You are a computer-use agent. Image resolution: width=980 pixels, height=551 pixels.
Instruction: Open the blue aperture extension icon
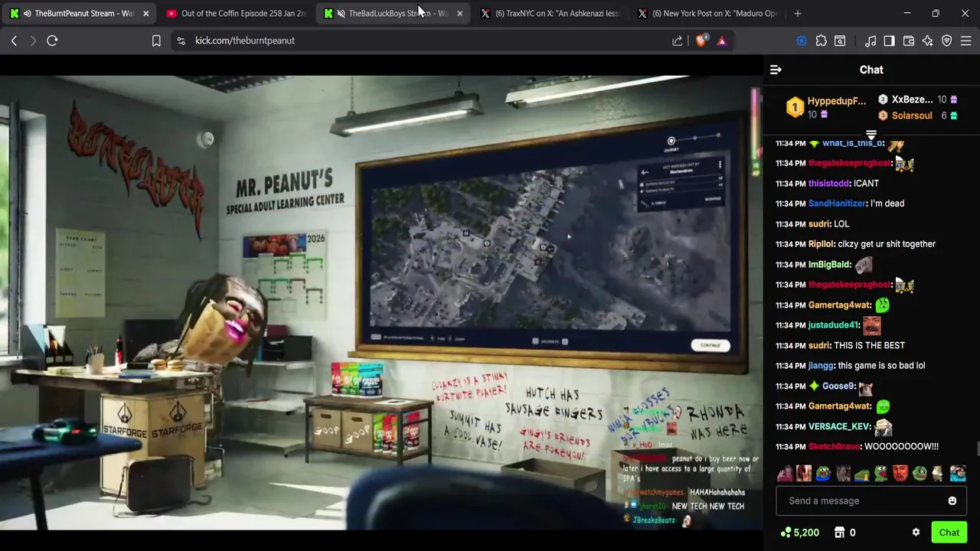pos(802,41)
